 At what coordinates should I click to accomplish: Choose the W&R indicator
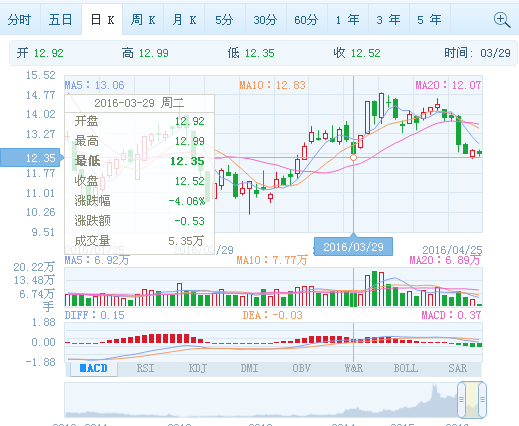tap(354, 368)
